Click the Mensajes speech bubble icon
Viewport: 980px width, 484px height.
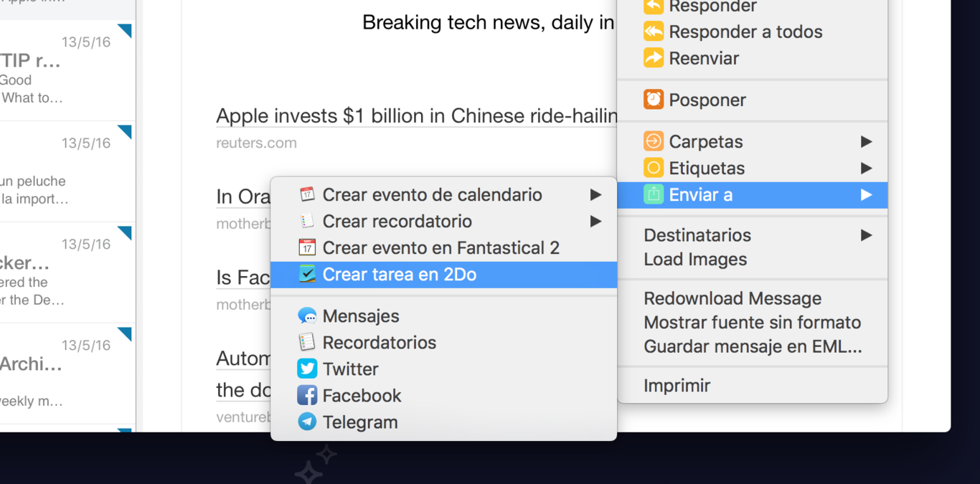307,315
